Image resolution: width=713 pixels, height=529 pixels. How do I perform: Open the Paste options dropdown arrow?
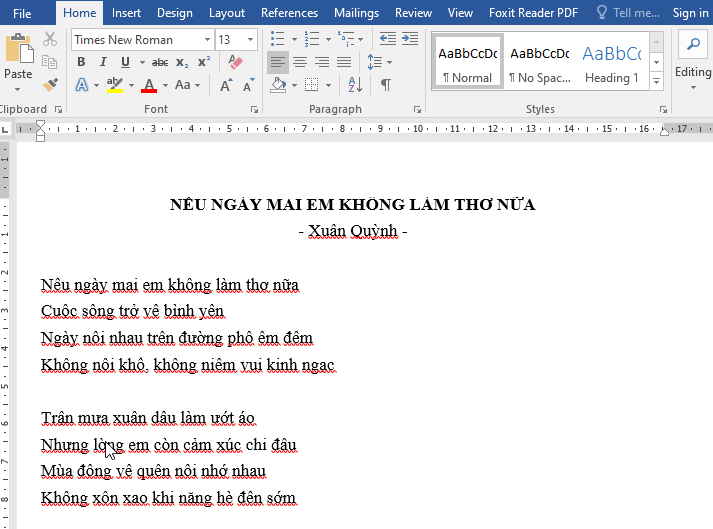point(17,89)
